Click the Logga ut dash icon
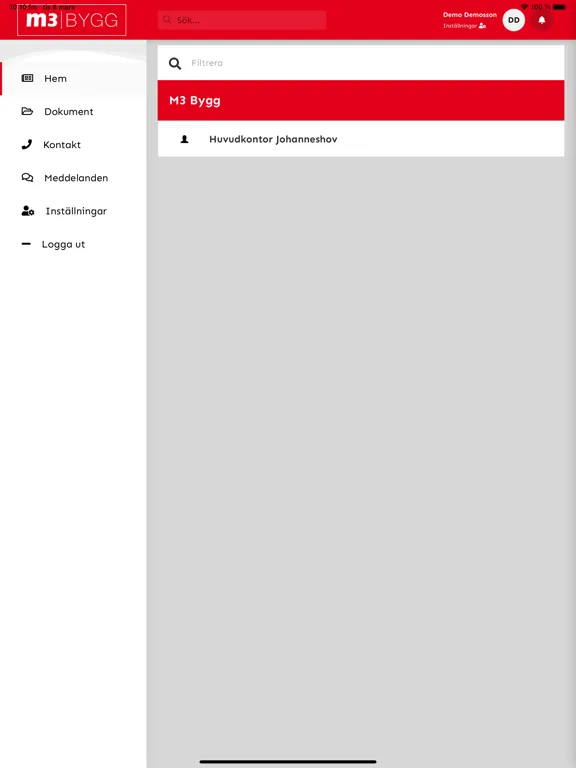The height and width of the screenshot is (768, 576). pos(26,243)
